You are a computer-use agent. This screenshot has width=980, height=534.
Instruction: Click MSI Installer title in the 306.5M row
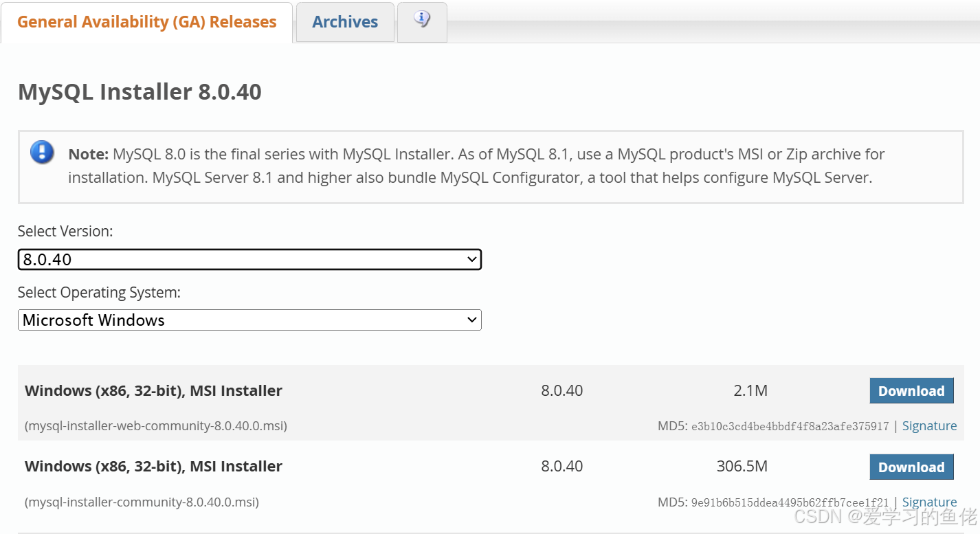coord(153,467)
